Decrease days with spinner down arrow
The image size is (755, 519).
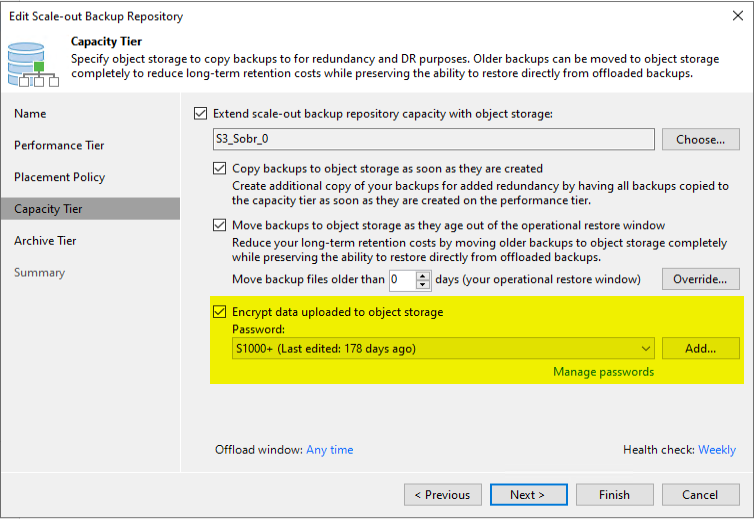pyautogui.click(x=423, y=285)
